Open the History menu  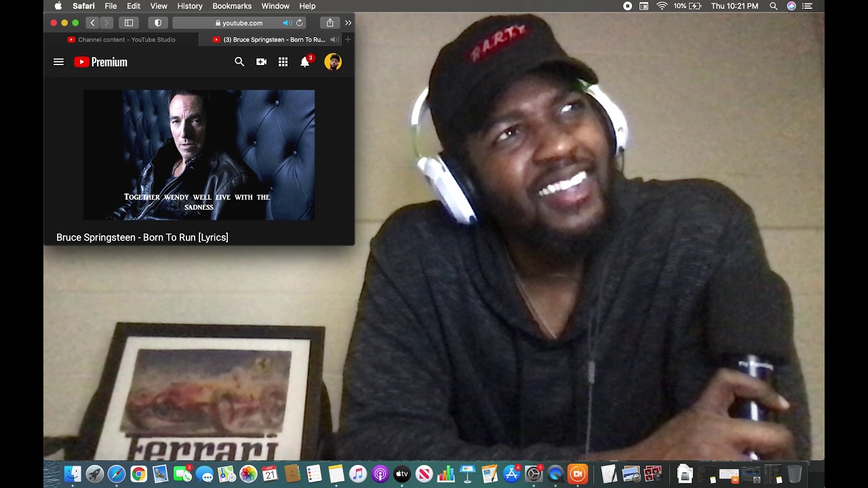tap(190, 6)
